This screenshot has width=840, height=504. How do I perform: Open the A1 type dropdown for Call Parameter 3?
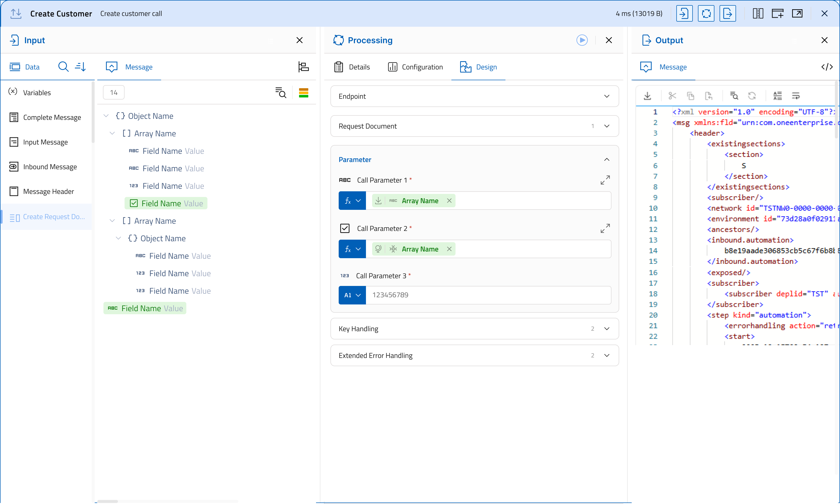point(352,295)
